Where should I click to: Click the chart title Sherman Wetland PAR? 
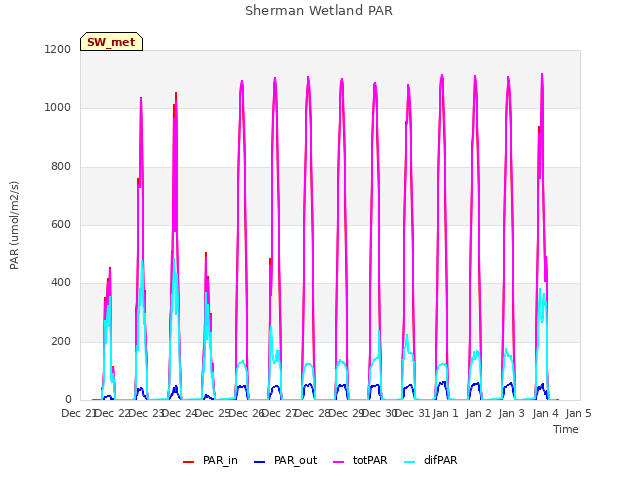point(319,11)
